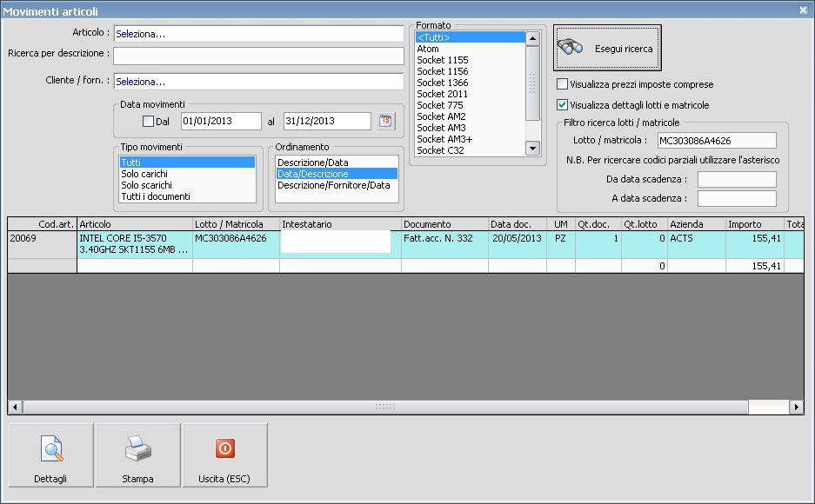Screen dimensions: 815x504
Task: Click the Ricerca per descrizione field
Action: pyautogui.click(x=258, y=56)
